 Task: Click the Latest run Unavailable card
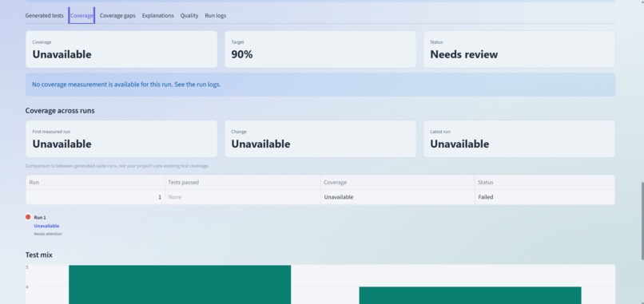tap(519, 139)
